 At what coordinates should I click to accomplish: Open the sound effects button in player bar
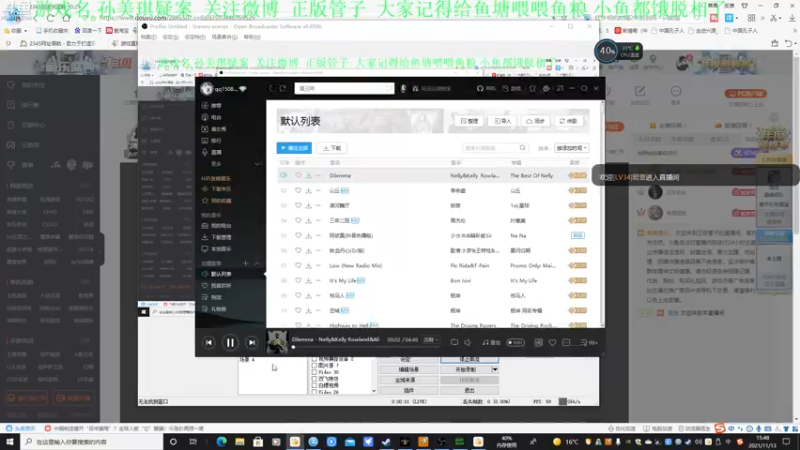(x=491, y=343)
